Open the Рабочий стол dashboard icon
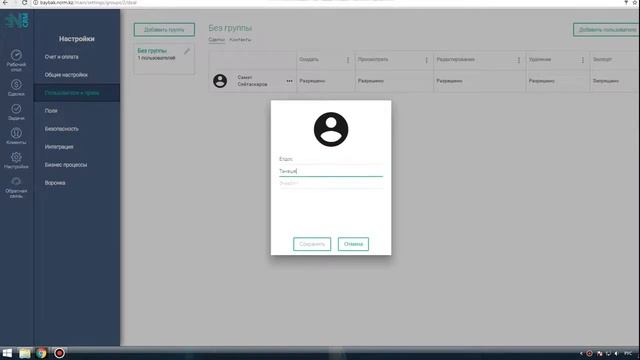The height and width of the screenshot is (360, 640). coord(16,55)
